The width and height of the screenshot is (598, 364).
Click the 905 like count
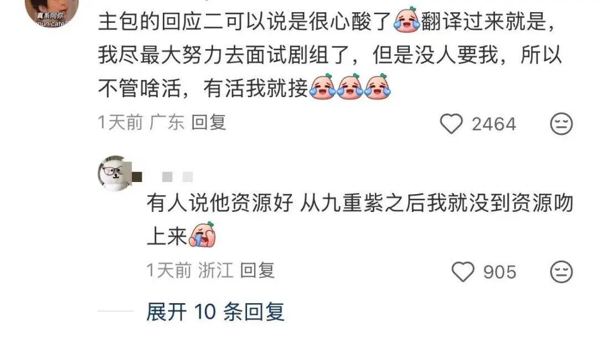[499, 272]
